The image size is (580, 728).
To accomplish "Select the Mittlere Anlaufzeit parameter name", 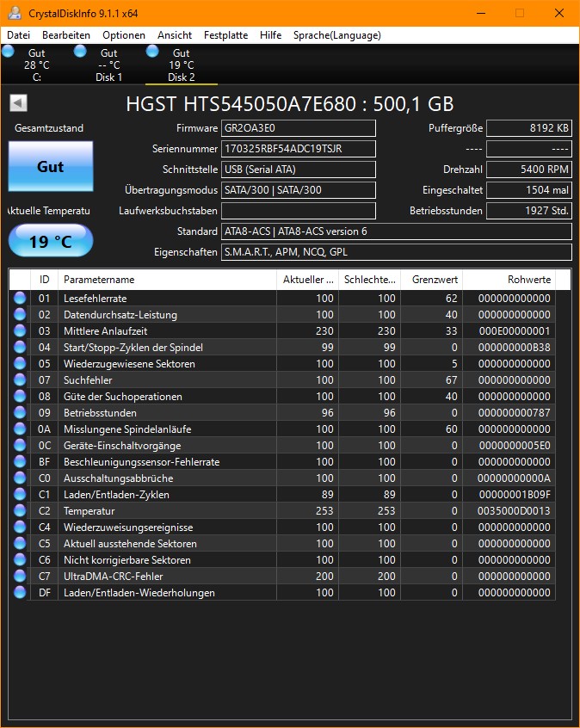I will (105, 331).
